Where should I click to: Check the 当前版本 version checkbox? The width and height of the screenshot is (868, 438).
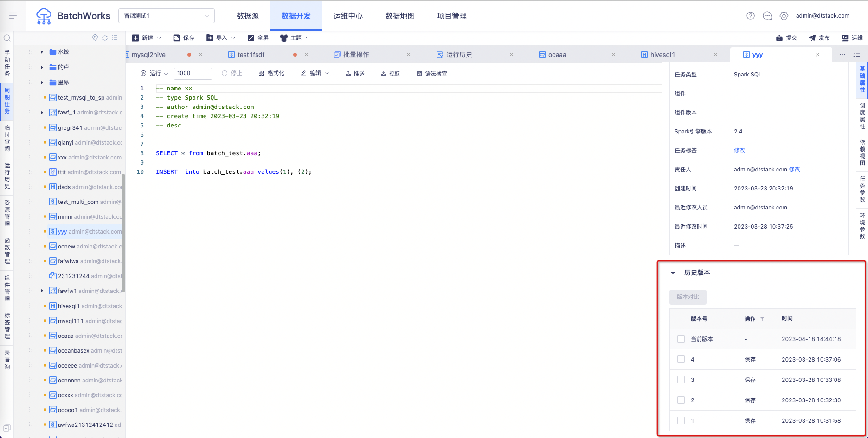[681, 339]
